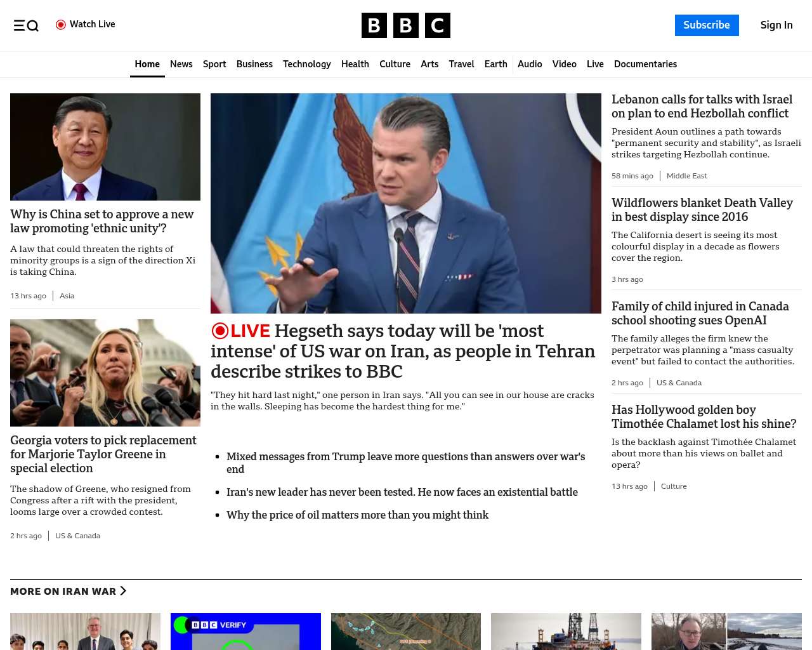Select Documentaries in the navigation bar
Viewport: 812px width, 650px height.
645,64
